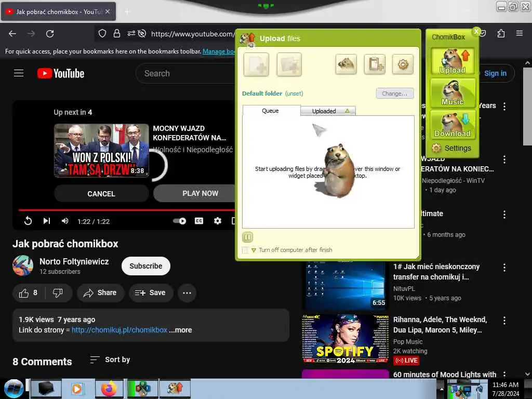532x399 pixels.
Task: Open the tracking protection shield icon
Action: [x=102, y=34]
